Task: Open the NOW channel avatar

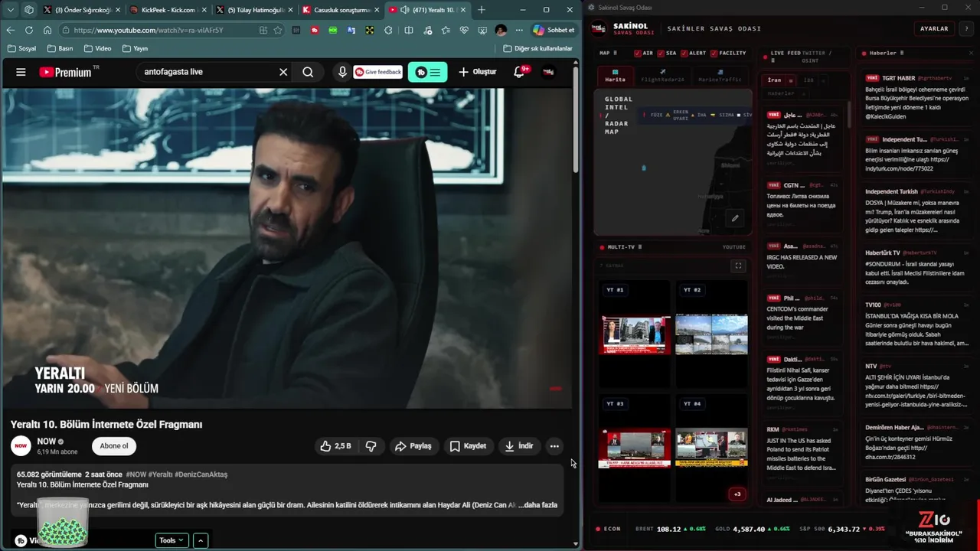Action: 21,445
